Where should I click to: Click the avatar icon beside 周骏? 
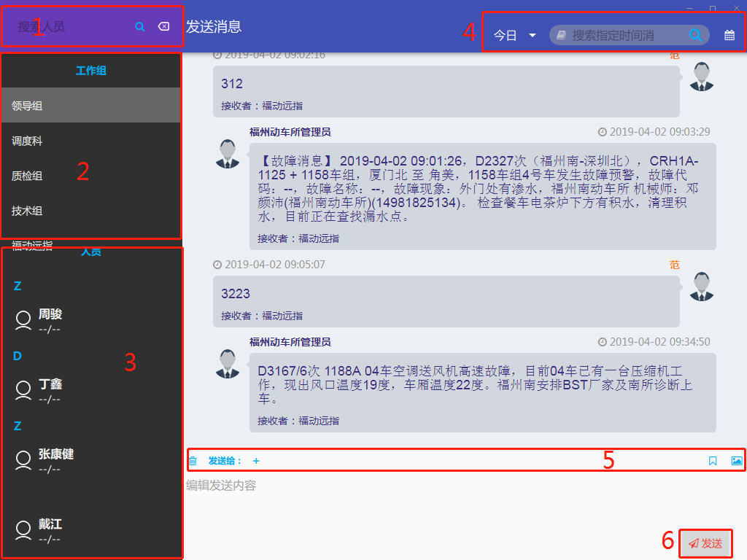[x=23, y=321]
